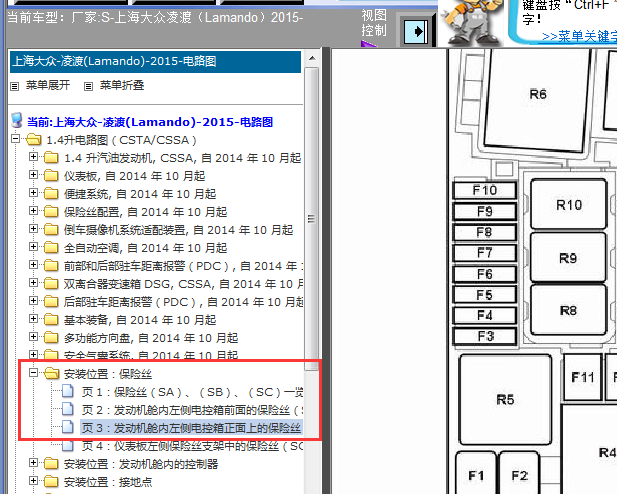Click the 视图控制 label
The image size is (617, 494).
374,23
